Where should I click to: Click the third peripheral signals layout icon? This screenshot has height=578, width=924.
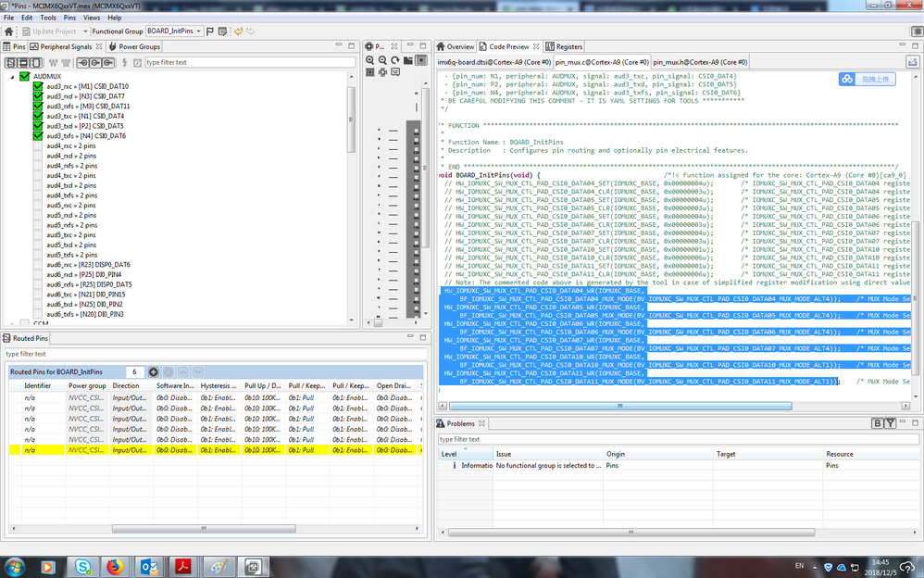click(35, 62)
